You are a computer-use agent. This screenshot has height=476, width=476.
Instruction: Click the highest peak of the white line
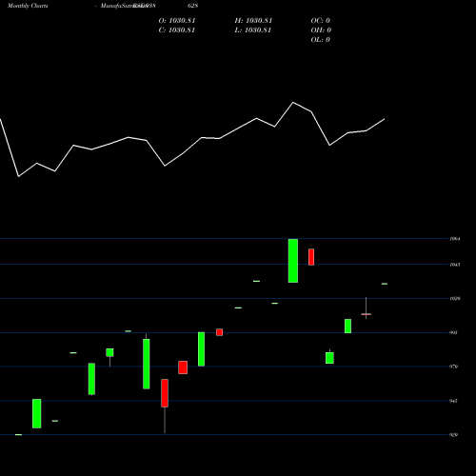point(293,102)
